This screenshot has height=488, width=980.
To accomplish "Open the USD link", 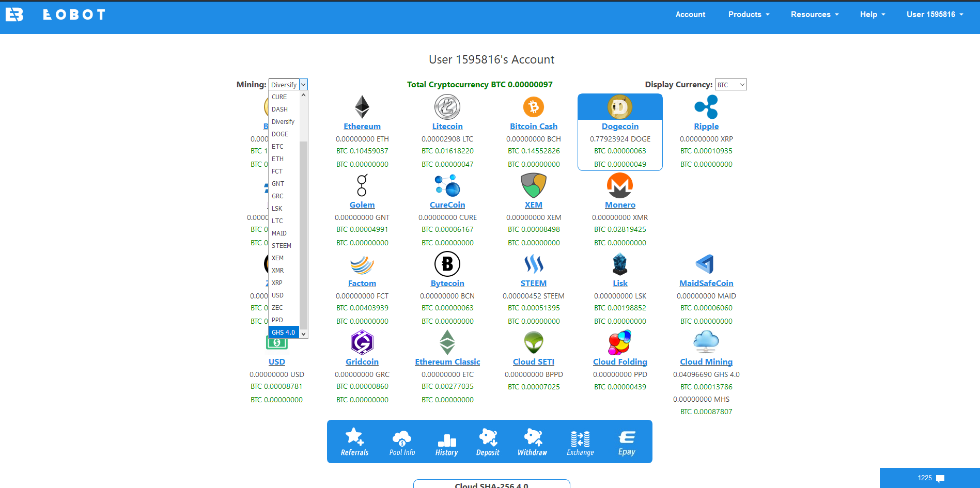I will 277,362.
